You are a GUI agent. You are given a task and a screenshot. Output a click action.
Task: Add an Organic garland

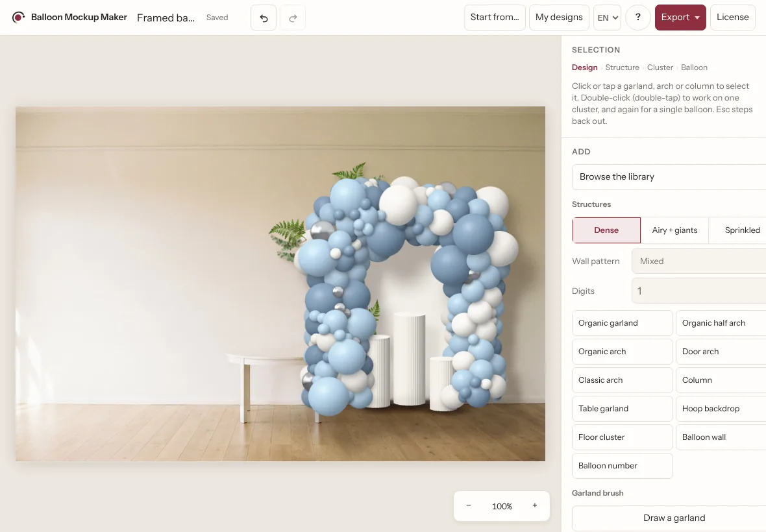coord(623,323)
